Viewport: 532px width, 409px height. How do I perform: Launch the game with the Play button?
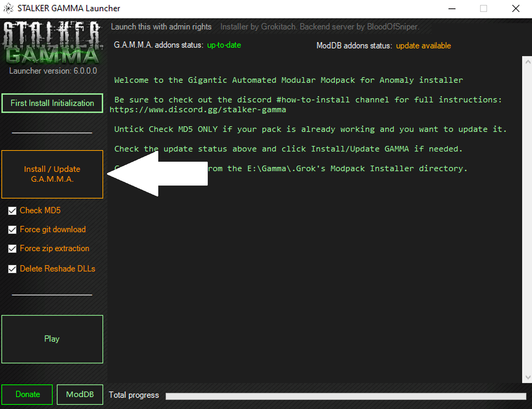(52, 339)
